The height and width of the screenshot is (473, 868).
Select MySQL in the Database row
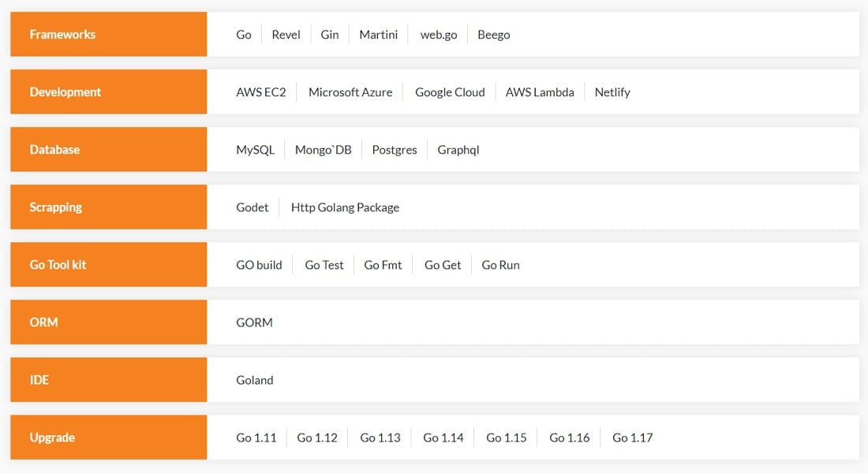pyautogui.click(x=255, y=150)
